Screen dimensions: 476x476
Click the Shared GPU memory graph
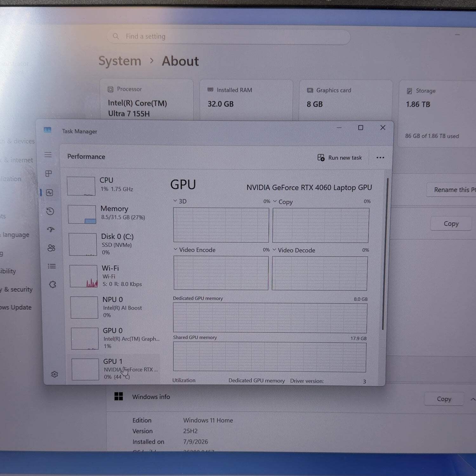coord(269,357)
